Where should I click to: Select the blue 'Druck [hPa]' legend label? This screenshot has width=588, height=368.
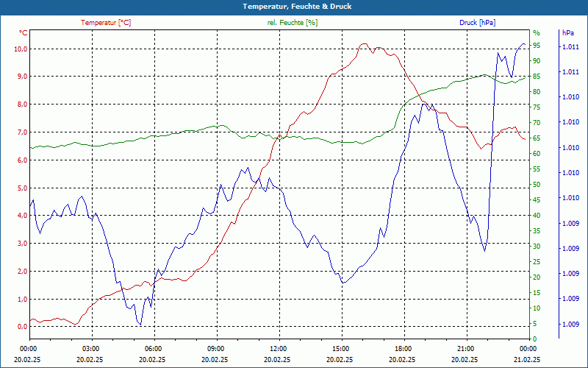click(x=477, y=23)
